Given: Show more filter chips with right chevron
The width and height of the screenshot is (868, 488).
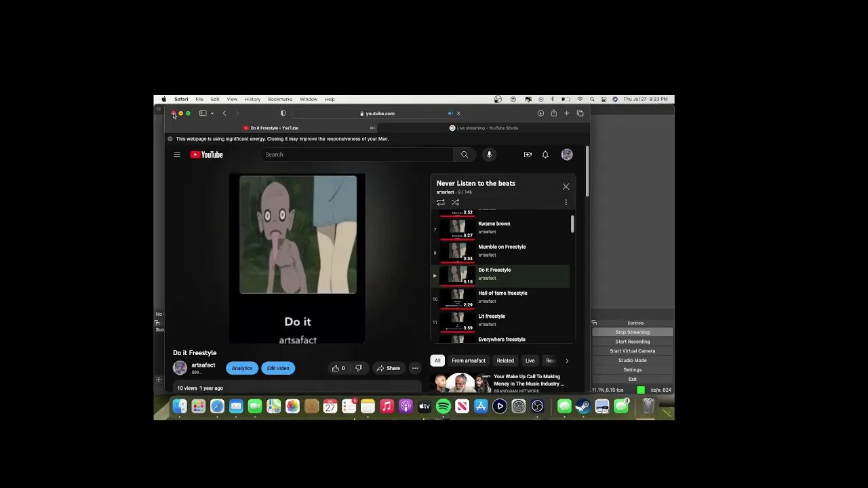Looking at the screenshot, I should (567, 361).
